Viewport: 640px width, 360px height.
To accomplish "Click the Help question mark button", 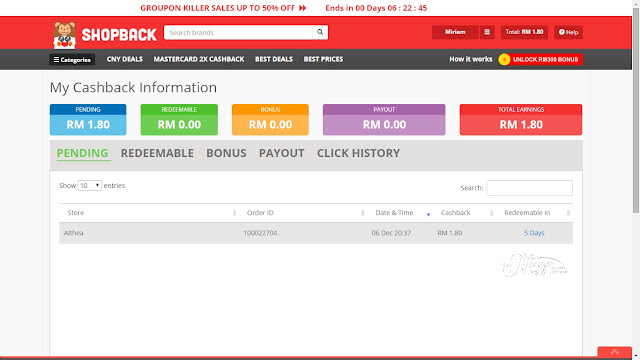I will tap(568, 32).
